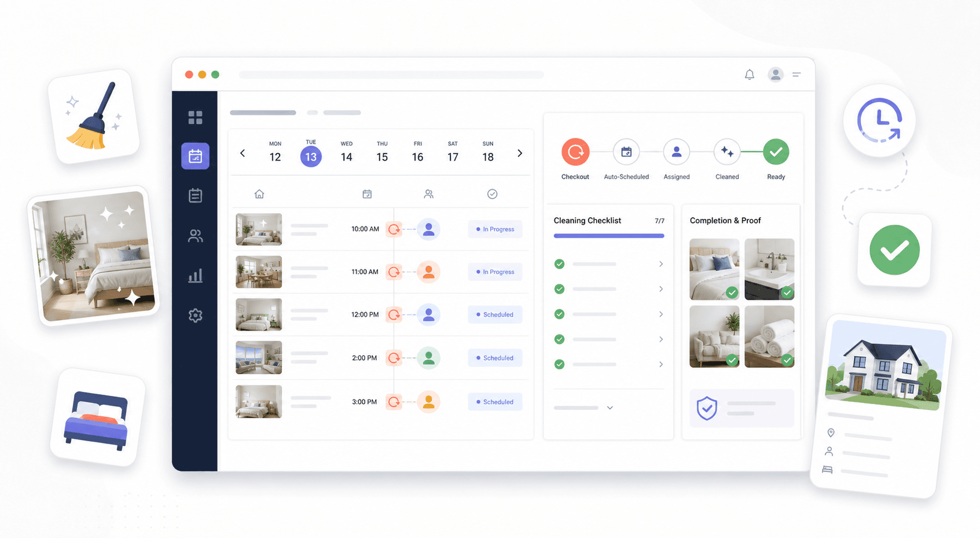Open the property thumbnail on 10:00 AM row
This screenshot has height=538, width=980.
click(x=259, y=229)
